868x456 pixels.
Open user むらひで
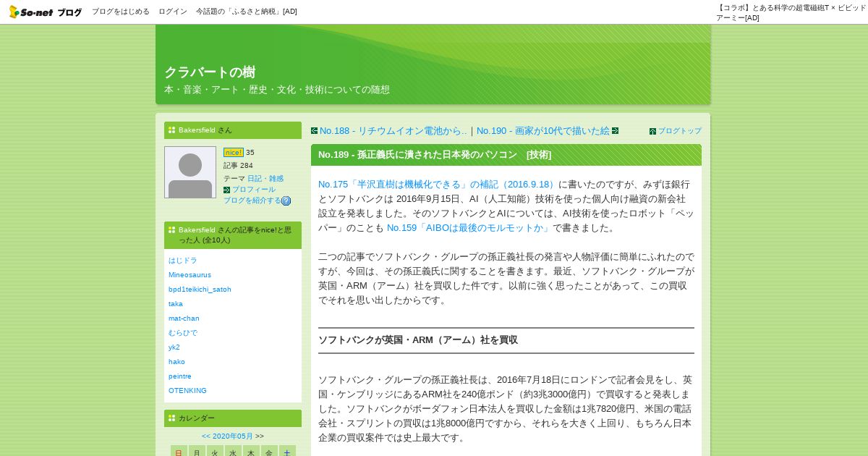[x=183, y=333]
